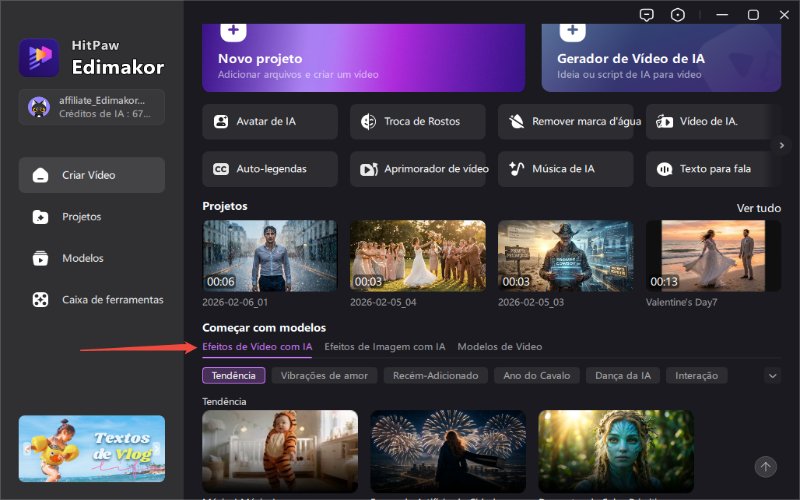Click the Projetos section heading
The width and height of the screenshot is (800, 500).
click(x=224, y=206)
